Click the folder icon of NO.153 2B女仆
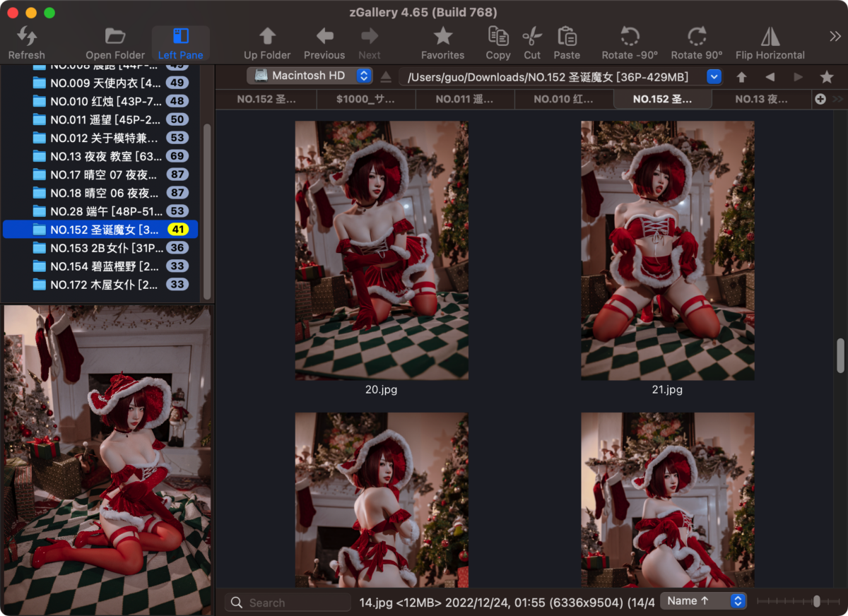This screenshot has width=848, height=616. tap(40, 248)
